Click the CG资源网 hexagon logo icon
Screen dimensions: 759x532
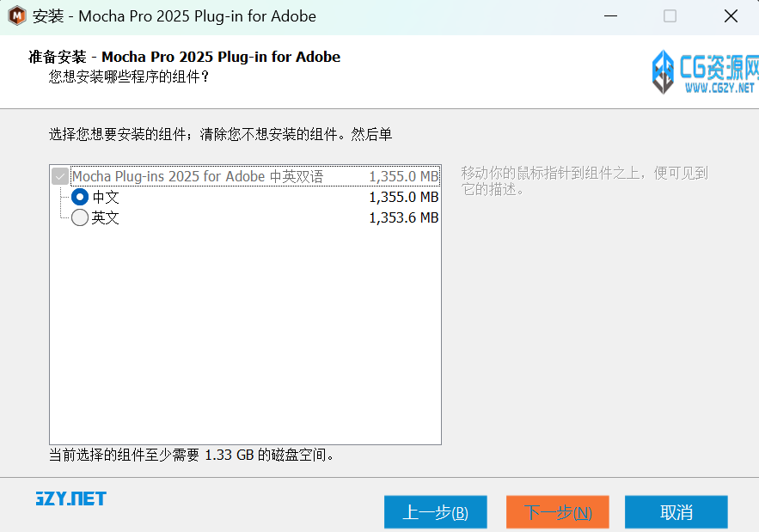(663, 72)
